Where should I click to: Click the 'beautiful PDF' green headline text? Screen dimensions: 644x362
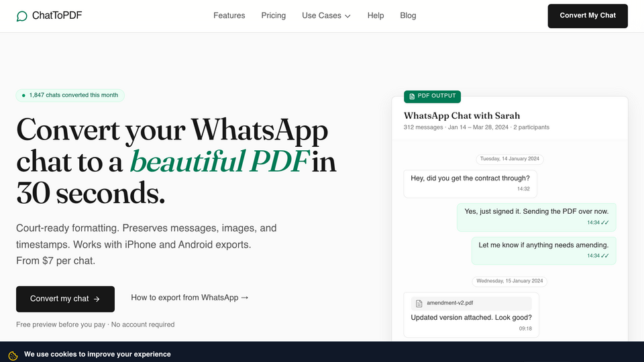[219, 162]
